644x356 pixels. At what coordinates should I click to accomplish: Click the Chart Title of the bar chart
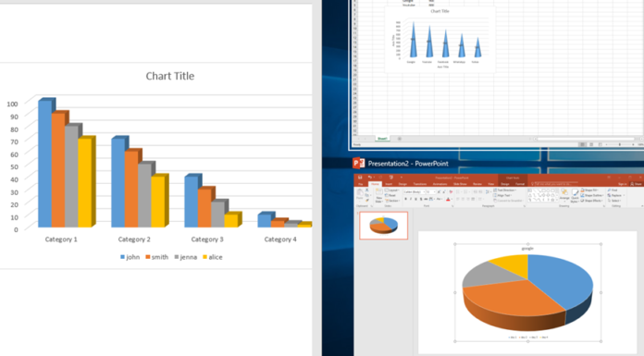[170, 76]
